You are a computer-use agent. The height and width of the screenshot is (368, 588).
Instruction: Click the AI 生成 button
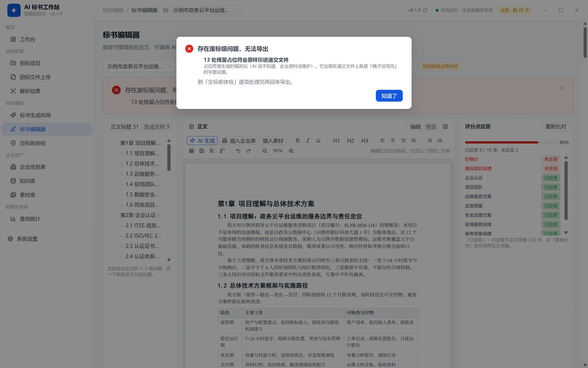(x=202, y=140)
